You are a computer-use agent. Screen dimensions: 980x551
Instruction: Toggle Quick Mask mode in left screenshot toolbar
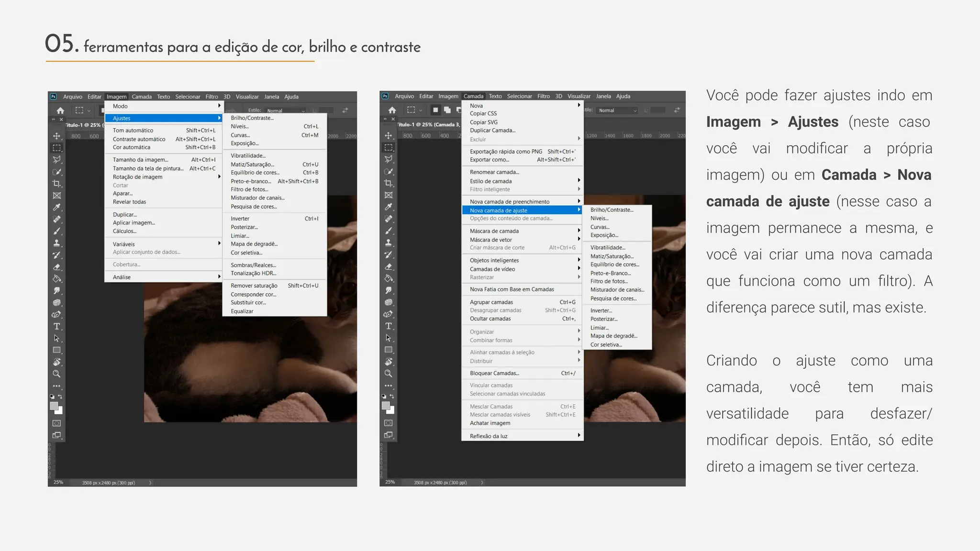[56, 423]
